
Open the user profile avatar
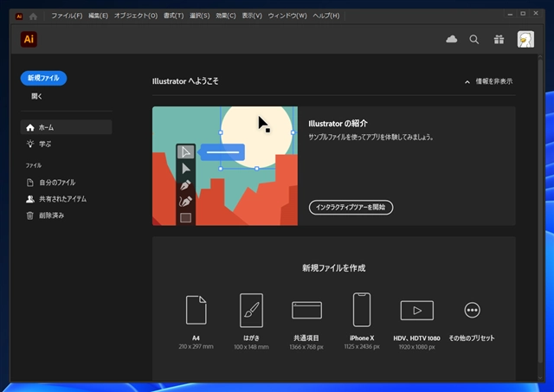525,39
